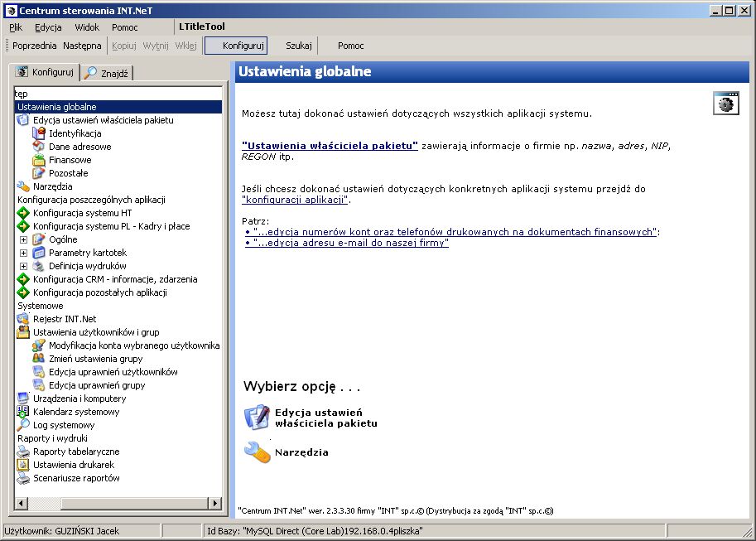Click the large Narzędzia wrench icon

pos(257,452)
